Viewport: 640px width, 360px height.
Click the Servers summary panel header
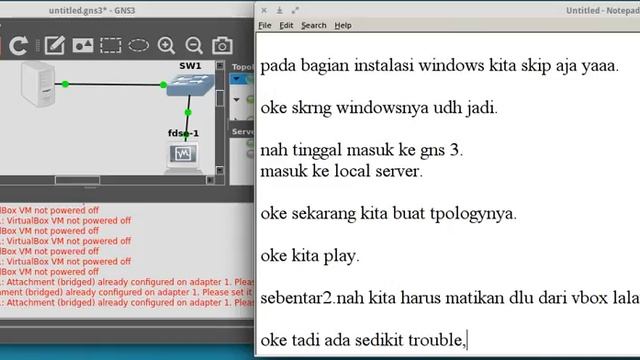(242, 132)
